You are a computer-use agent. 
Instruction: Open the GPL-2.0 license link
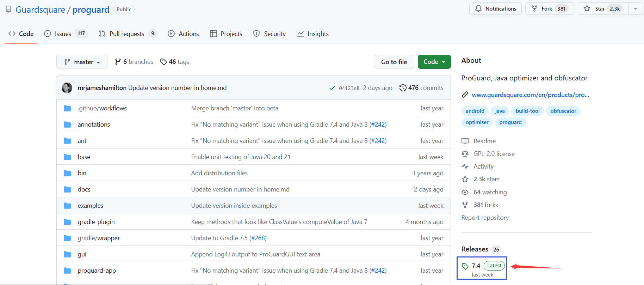[x=488, y=154]
